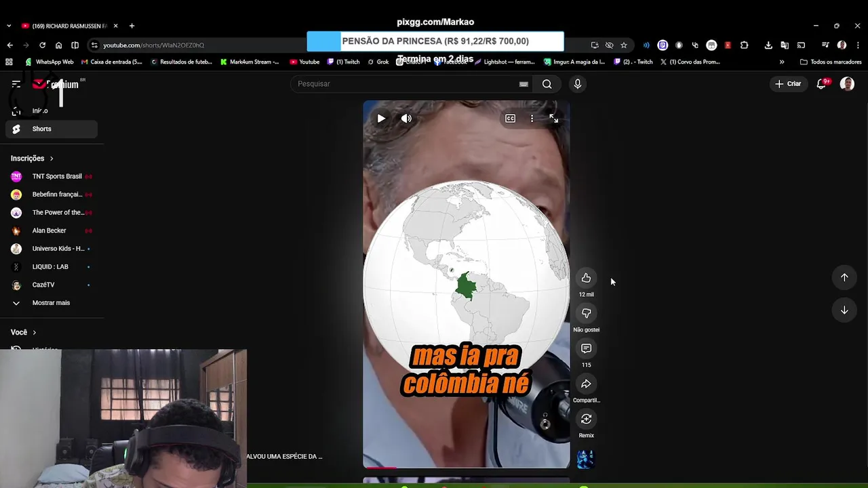Open the sound's thumbnail below Remix
This screenshot has width=868, height=488.
pyautogui.click(x=585, y=459)
